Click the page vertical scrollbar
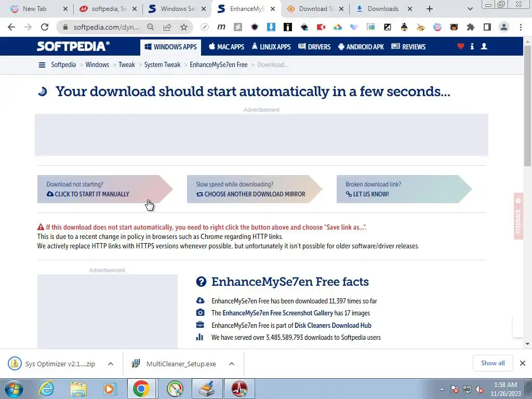This screenshot has width=532, height=399. (527, 105)
